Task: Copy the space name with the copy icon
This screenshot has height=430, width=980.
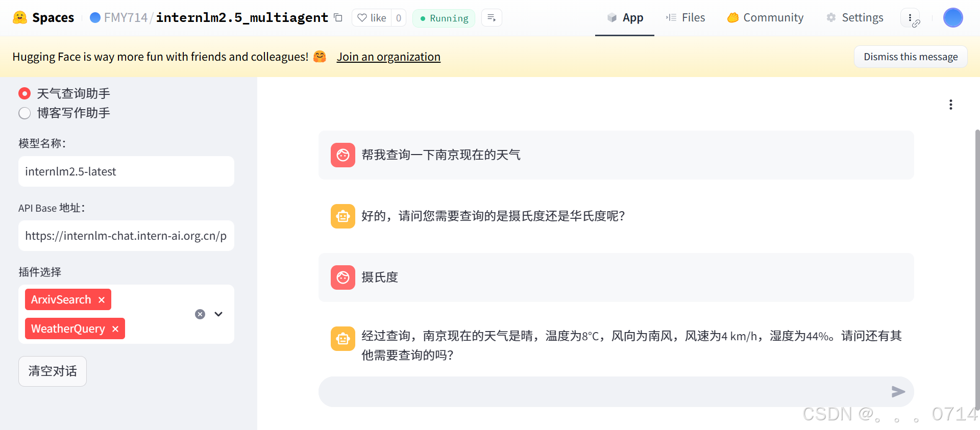Action: tap(338, 18)
